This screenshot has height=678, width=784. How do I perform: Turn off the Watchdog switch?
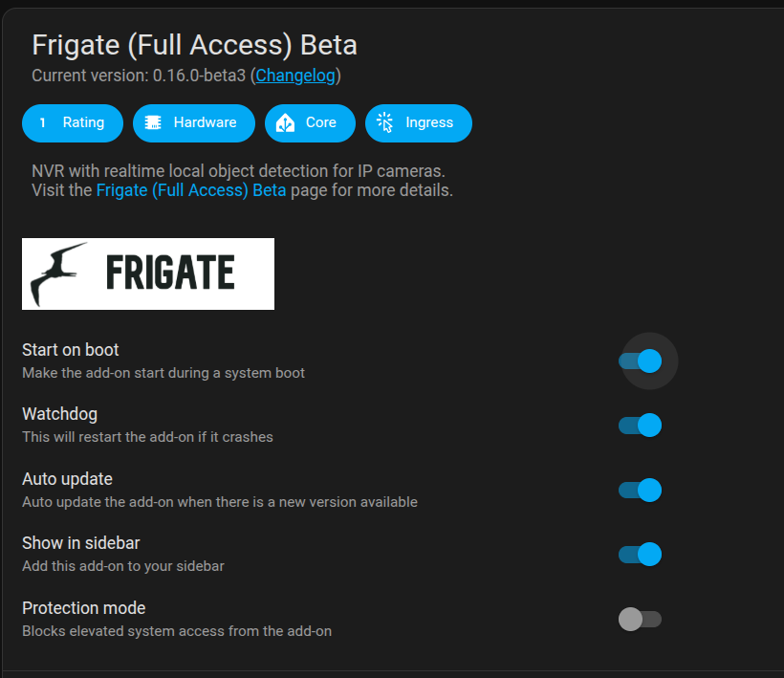pyautogui.click(x=641, y=426)
